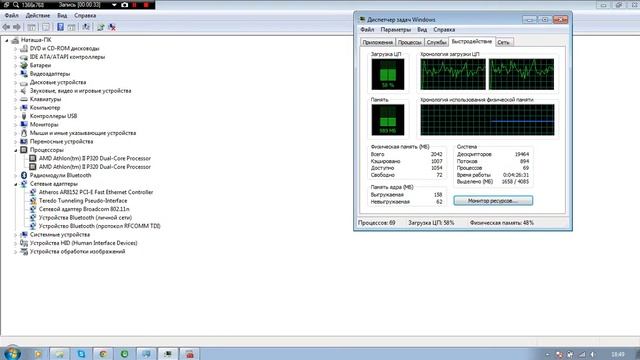The height and width of the screenshot is (360, 640).
Task: Select Bluetooth personal network device
Action: pos(85,218)
